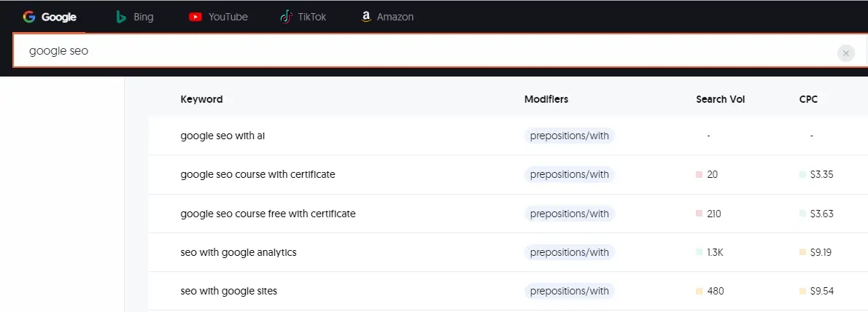
Task: Click the Google logo icon
Action: click(29, 17)
